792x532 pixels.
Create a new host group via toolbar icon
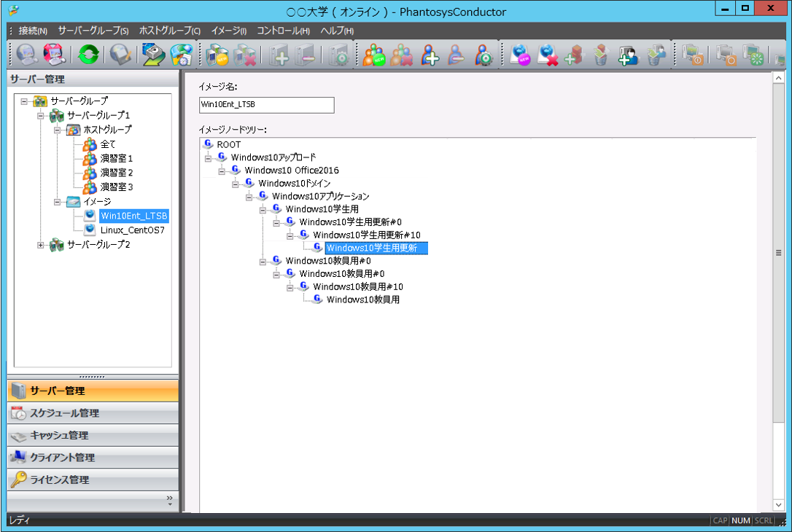(x=374, y=55)
